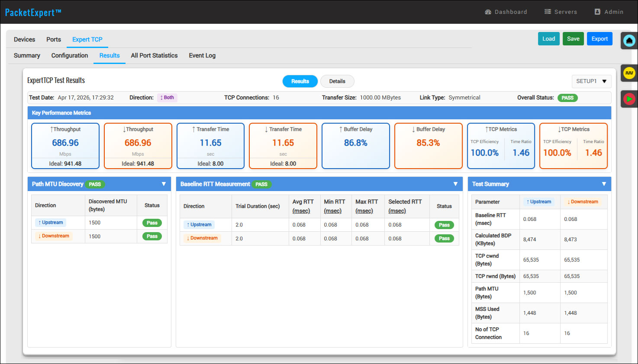Open the SETUP1 dropdown selector
This screenshot has height=364, width=638.
coord(591,81)
